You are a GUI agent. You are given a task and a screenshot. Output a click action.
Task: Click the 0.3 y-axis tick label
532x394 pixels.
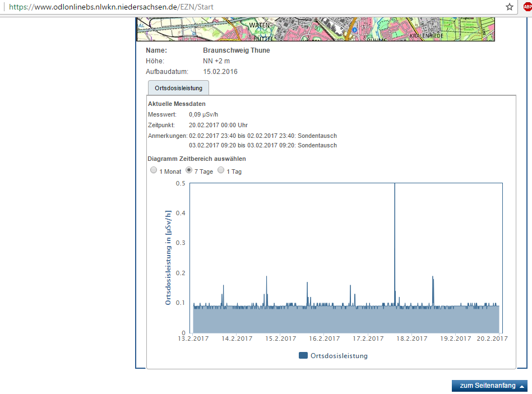181,243
